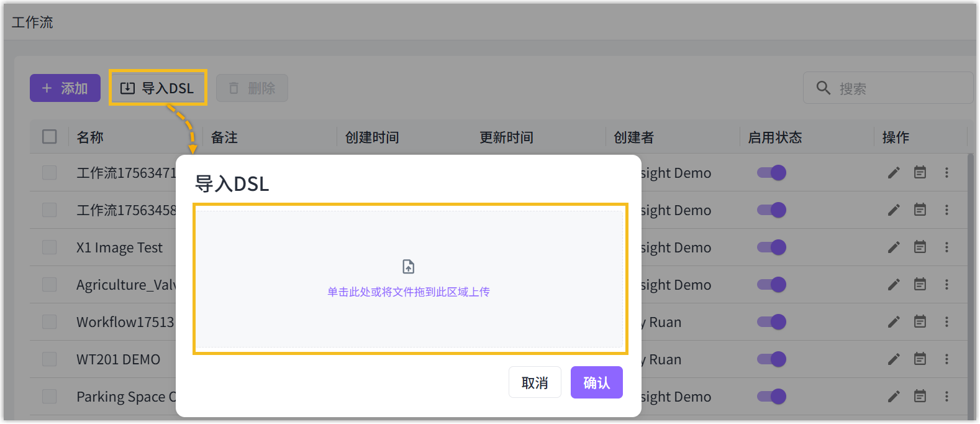This screenshot has width=980, height=424.
Task: Click pencil edit icon for X1 Image Test
Action: click(x=894, y=247)
